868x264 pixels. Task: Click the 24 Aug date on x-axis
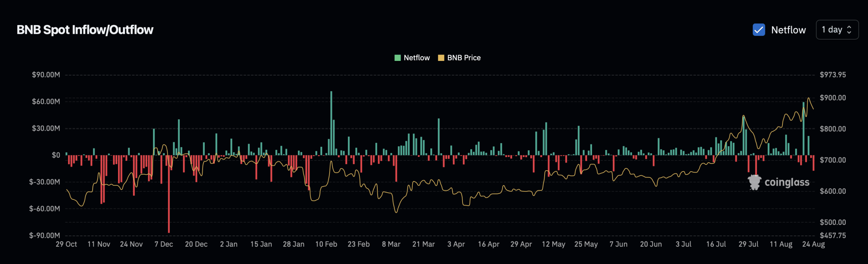[813, 244]
